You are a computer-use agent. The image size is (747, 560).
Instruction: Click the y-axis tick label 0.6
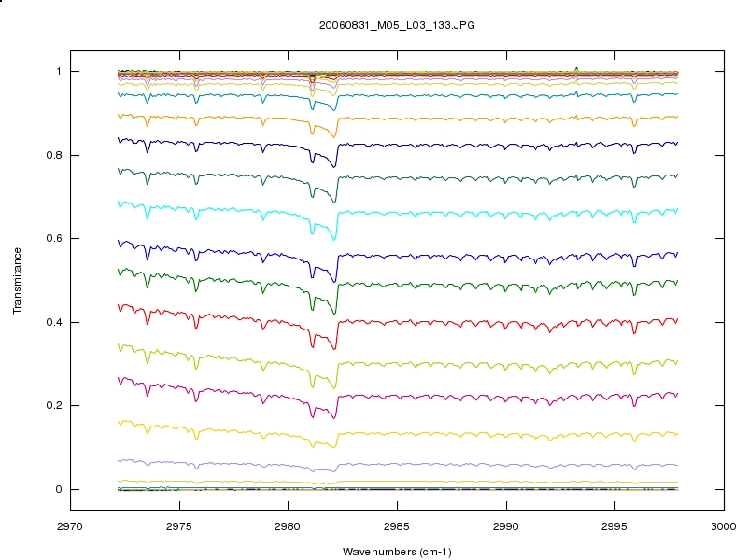[x=54, y=239]
